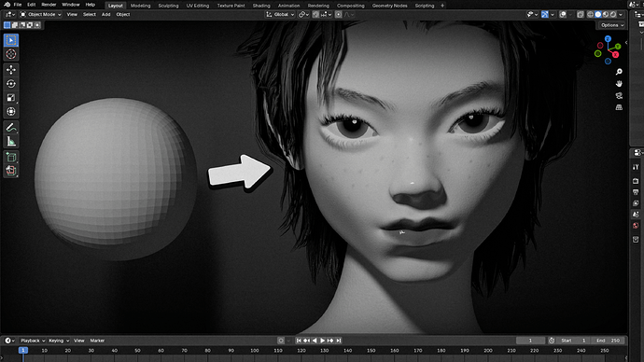The width and height of the screenshot is (644, 362).
Task: Open Global transform orientation dropdown
Action: tap(281, 14)
